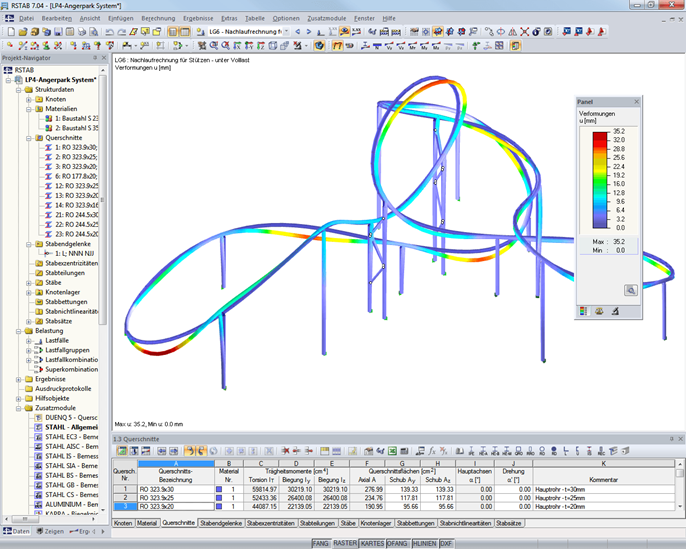Redo the last undone action
This screenshot has height=549, width=686.
tap(122, 31)
